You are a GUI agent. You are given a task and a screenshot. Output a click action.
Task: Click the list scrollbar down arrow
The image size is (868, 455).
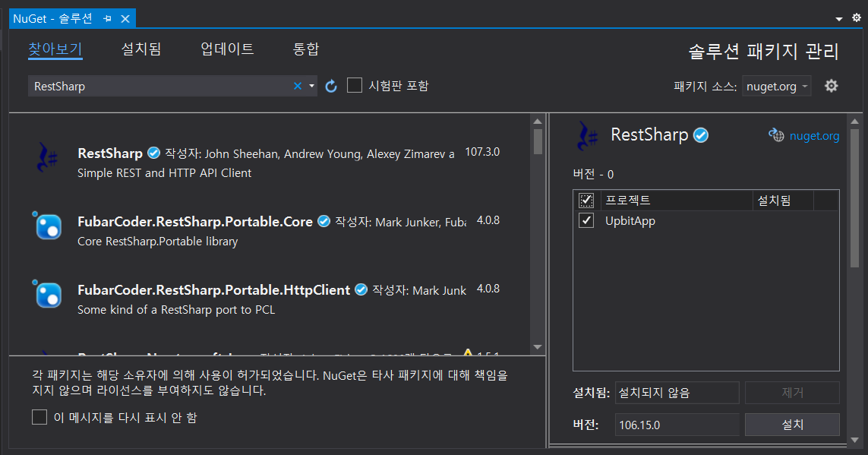click(x=538, y=347)
